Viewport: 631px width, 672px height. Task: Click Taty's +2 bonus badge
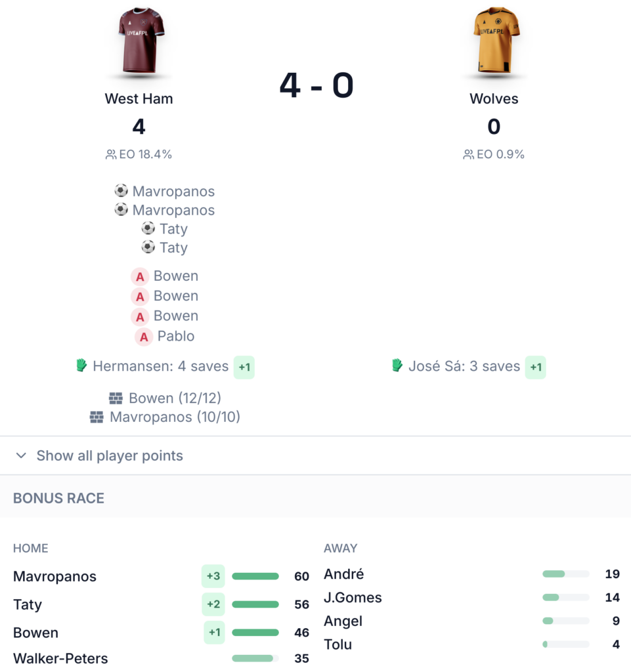[213, 604]
